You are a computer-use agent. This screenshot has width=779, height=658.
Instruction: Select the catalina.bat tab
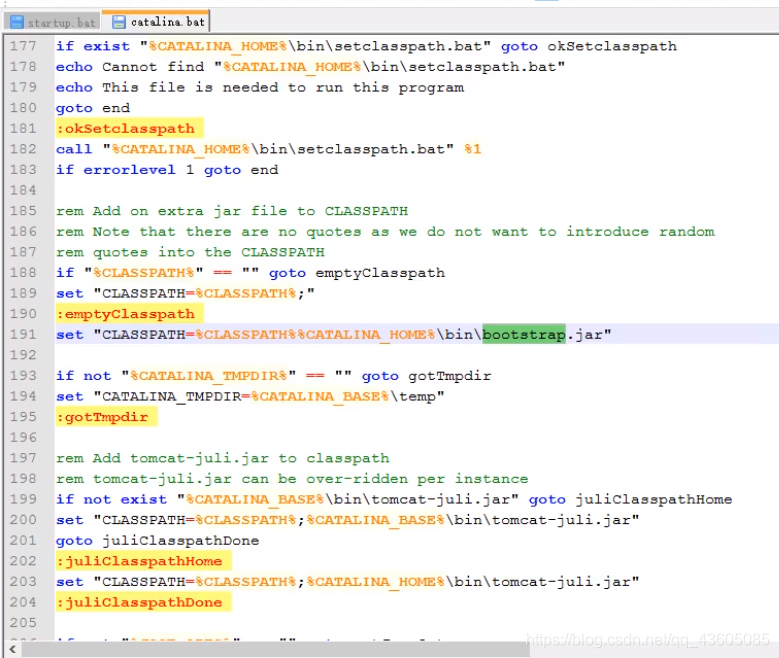click(156, 21)
